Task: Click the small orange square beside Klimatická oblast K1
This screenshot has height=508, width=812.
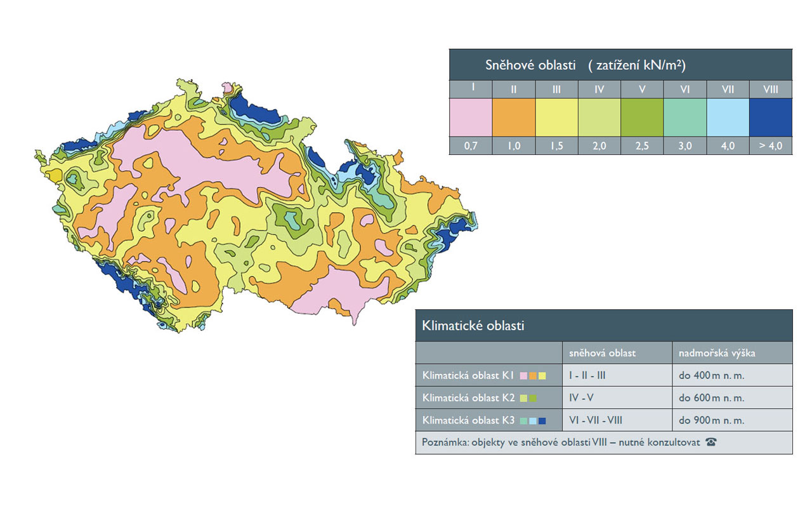Action: [533, 376]
